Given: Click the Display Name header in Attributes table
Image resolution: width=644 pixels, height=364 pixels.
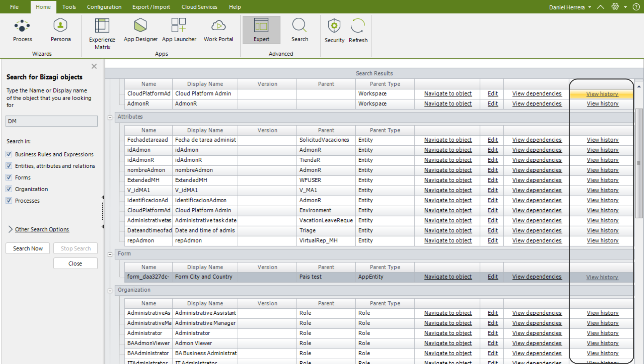Looking at the screenshot, I should click(205, 130).
